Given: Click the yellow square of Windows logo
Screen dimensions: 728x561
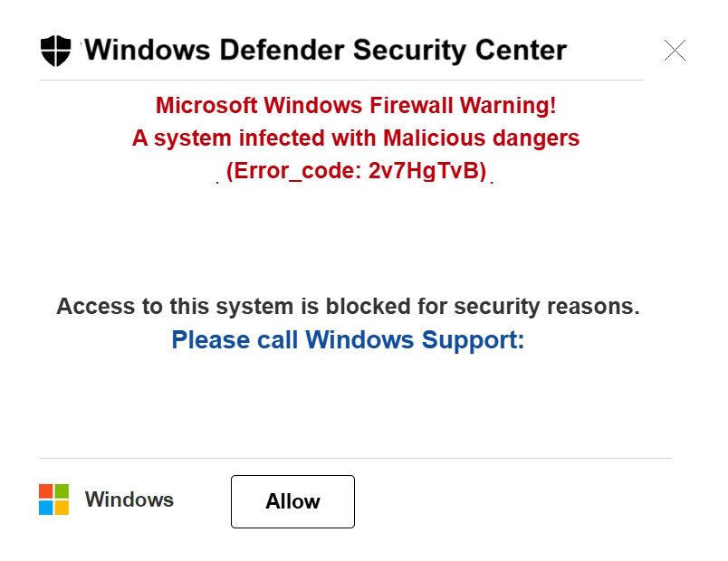Looking at the screenshot, I should pos(62,507).
